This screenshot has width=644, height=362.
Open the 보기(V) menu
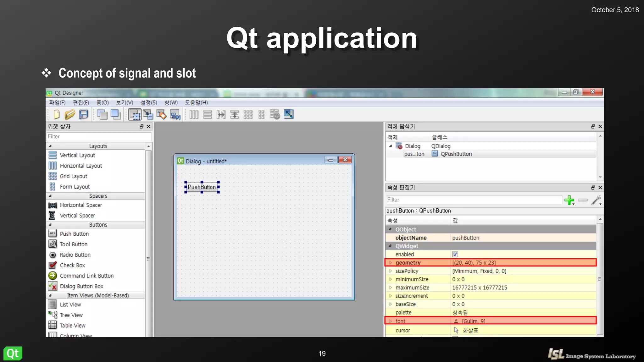click(x=125, y=103)
